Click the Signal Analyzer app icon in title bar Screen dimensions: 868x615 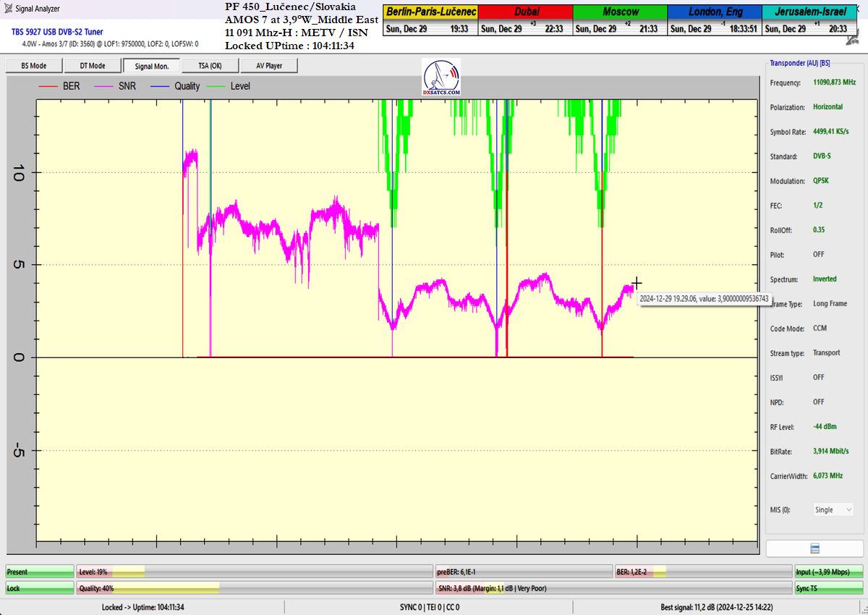8,9
